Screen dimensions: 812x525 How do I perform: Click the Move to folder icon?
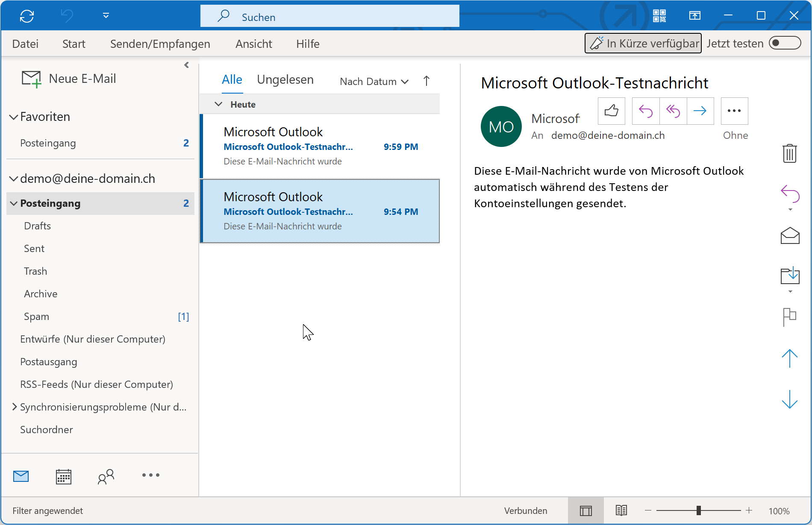pyautogui.click(x=790, y=276)
